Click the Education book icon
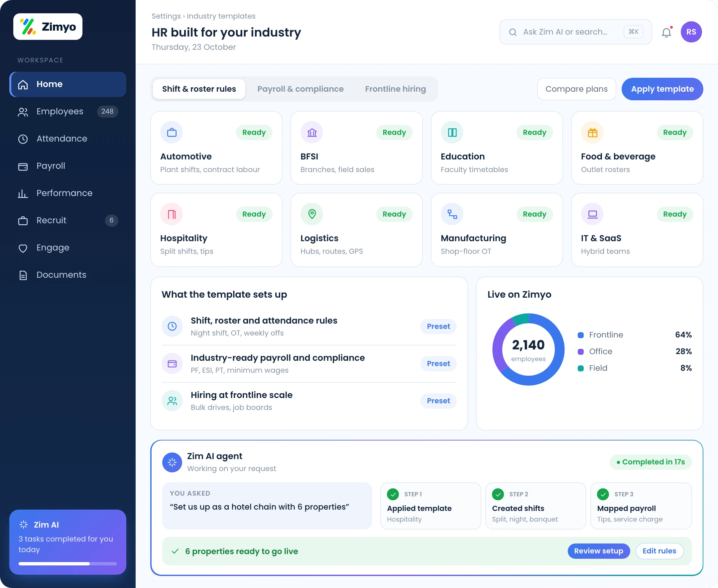 452,133
